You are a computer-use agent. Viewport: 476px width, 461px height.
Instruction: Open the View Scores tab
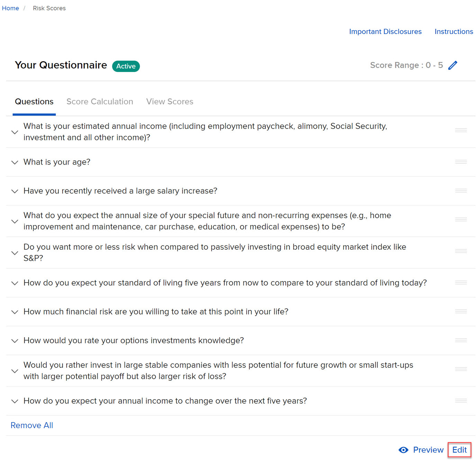click(x=169, y=101)
